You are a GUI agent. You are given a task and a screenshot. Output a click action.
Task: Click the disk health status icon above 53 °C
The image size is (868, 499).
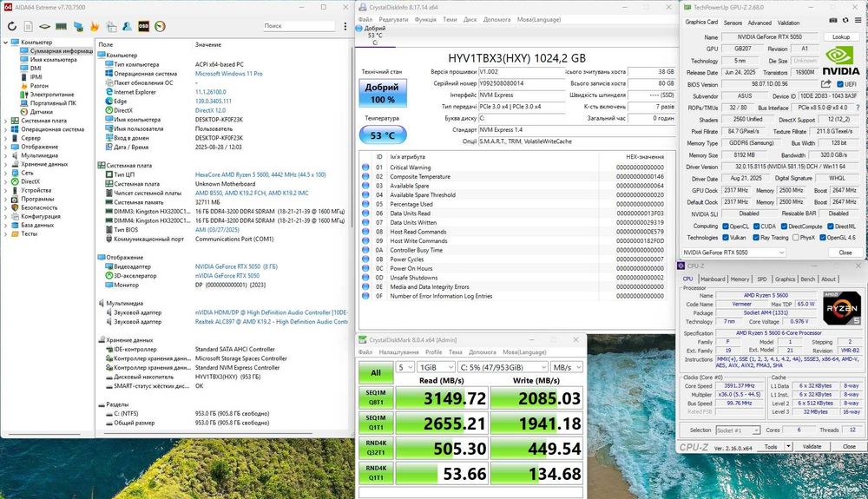click(x=359, y=28)
